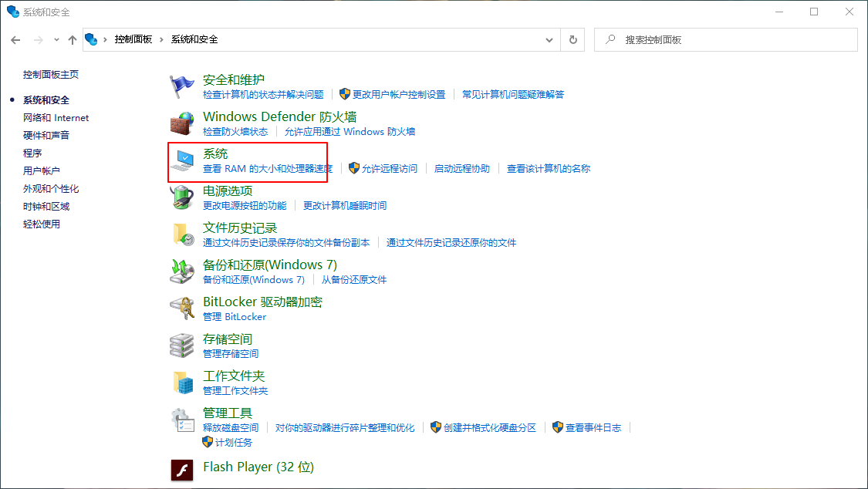This screenshot has width=868, height=489.
Task: Open the 电源选项 battery icon
Action: tap(182, 197)
